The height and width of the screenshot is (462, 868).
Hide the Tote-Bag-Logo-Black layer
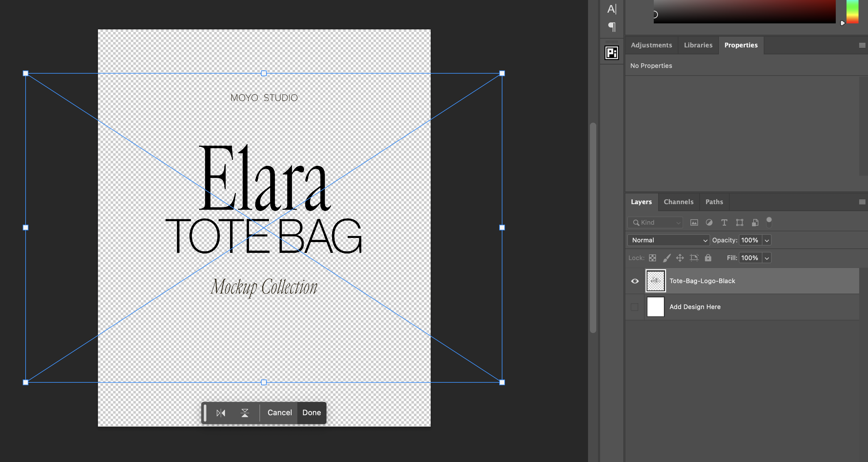[635, 281]
